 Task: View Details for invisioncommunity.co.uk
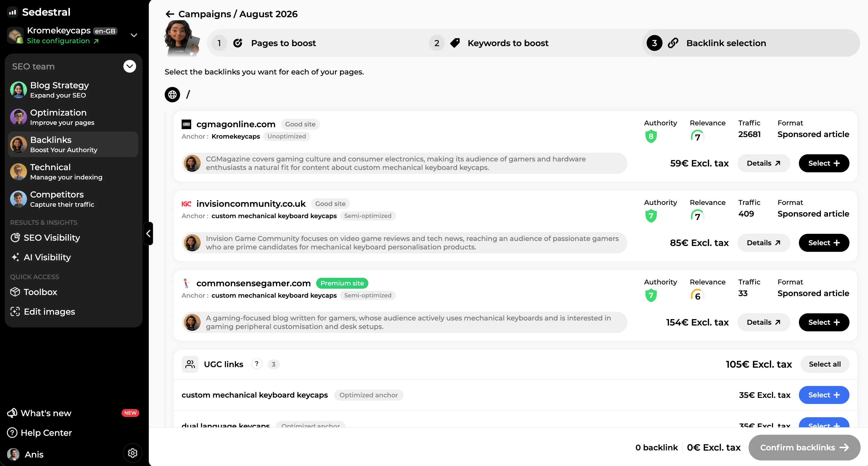(764, 243)
